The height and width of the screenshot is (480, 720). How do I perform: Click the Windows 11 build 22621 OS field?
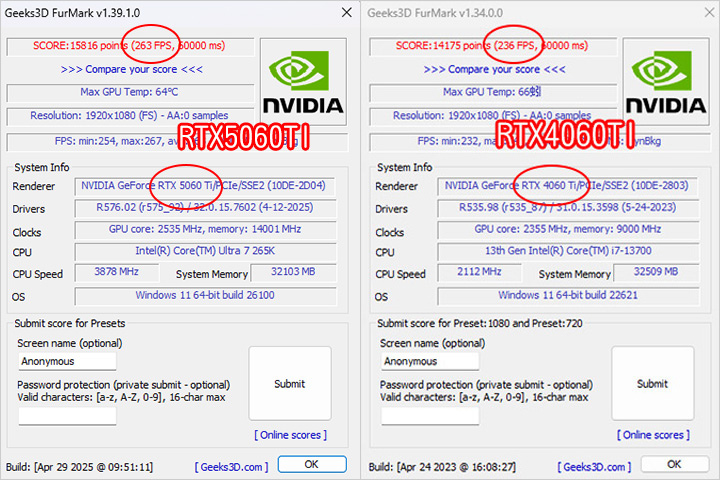point(568,295)
